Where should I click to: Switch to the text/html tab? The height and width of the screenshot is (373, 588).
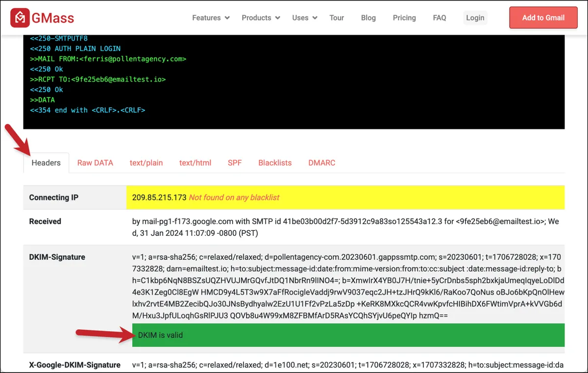[195, 163]
